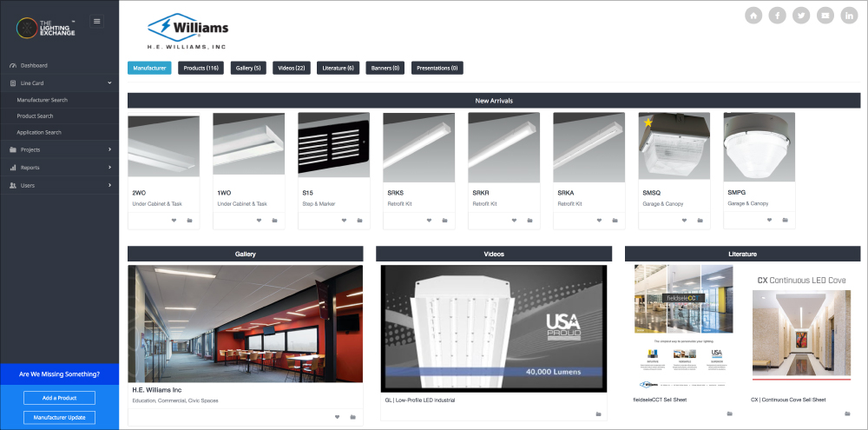Expand the Users sidebar section
Viewport: 868px width, 430px height.
[x=60, y=185]
